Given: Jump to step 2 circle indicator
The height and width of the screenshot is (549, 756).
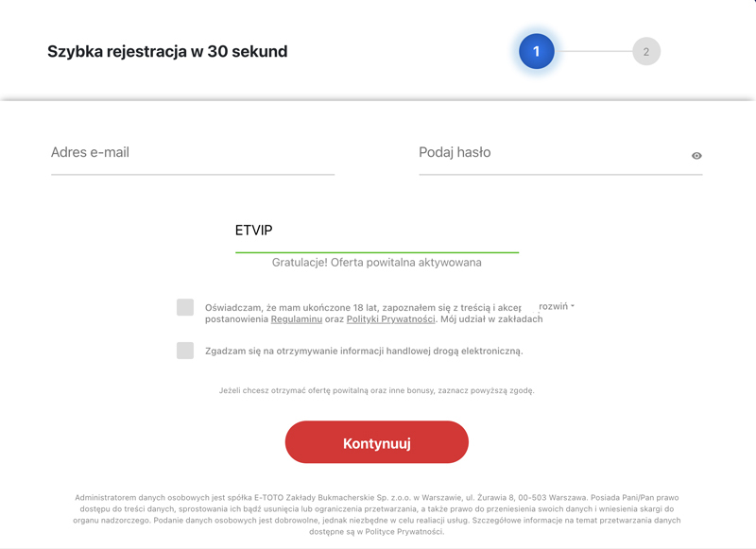Looking at the screenshot, I should pyautogui.click(x=646, y=51).
